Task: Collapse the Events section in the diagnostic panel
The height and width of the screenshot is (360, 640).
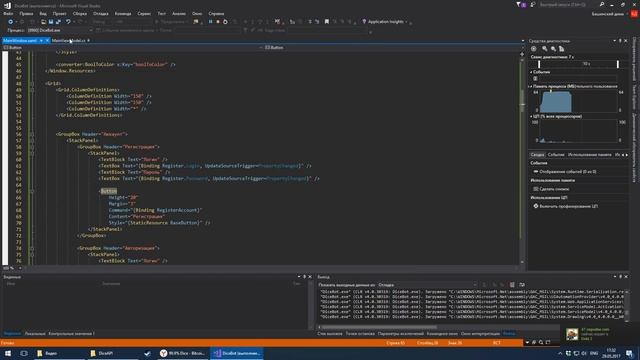Action: (x=531, y=72)
